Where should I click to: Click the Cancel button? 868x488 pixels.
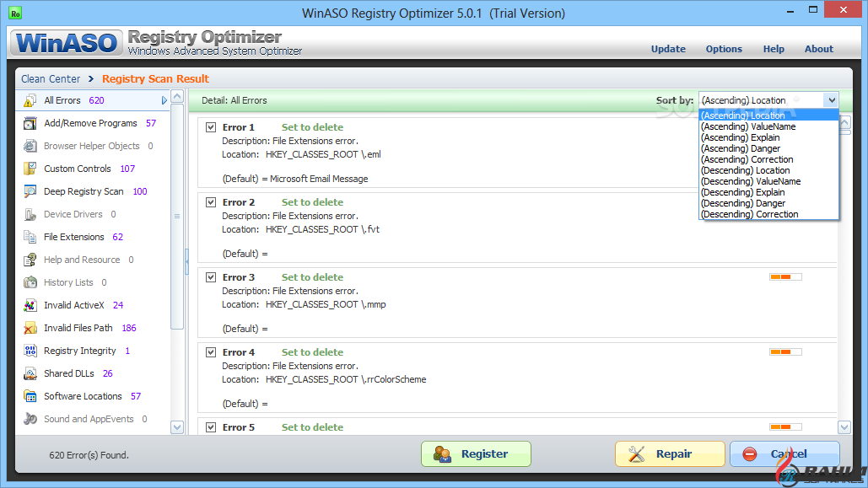coord(784,454)
